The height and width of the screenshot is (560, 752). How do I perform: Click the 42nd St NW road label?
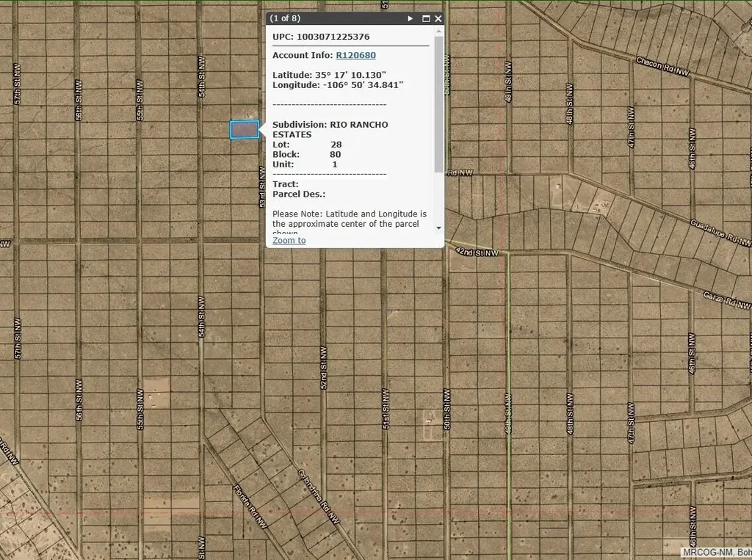tap(476, 252)
